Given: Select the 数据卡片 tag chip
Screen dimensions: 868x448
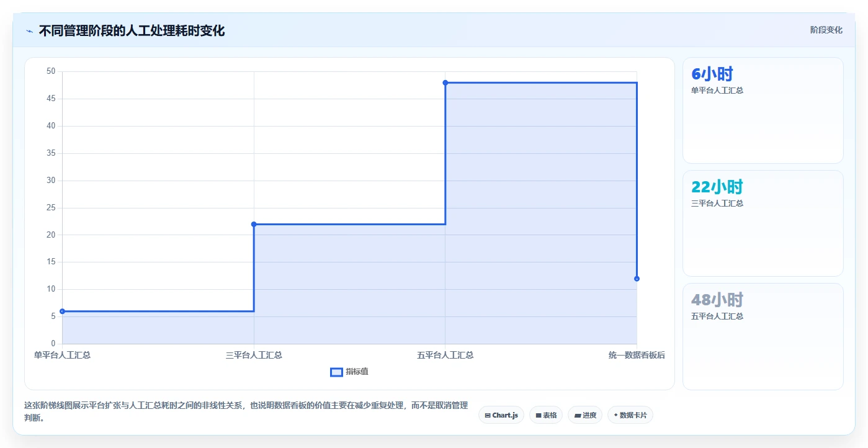Looking at the screenshot, I should pyautogui.click(x=630, y=415).
